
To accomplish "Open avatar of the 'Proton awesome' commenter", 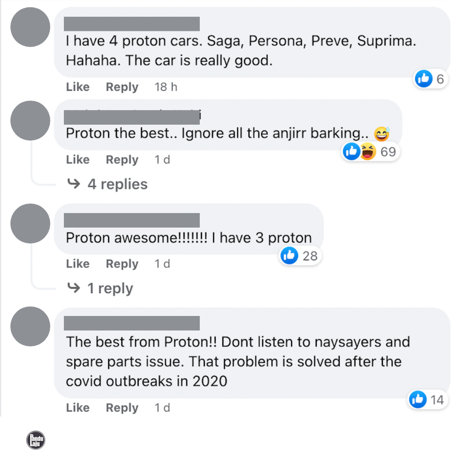I will tap(30, 223).
